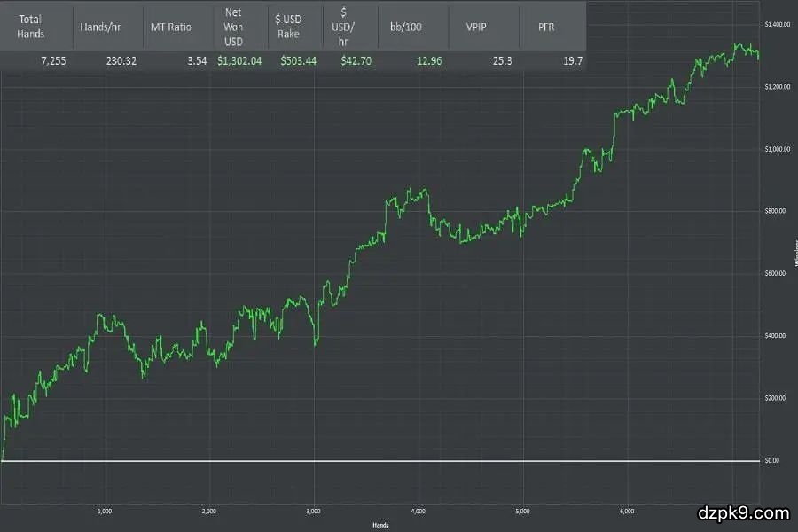
Task: Click the $ USD Rake header
Action: pos(291,27)
